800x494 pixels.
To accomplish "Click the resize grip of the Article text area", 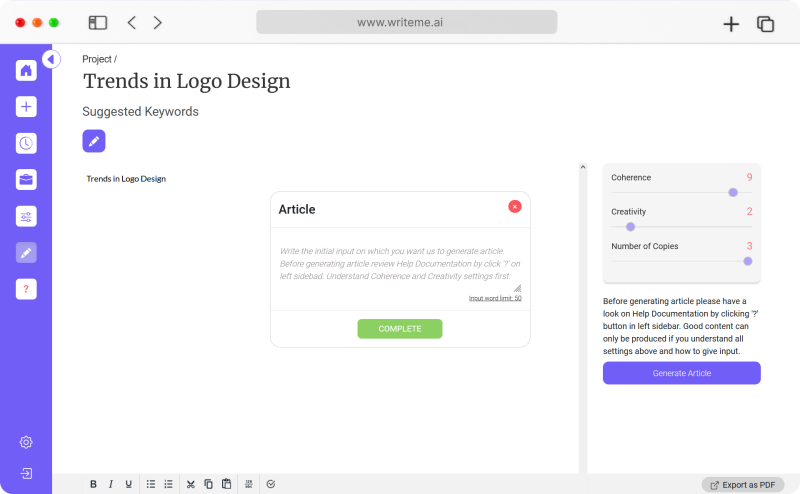I will pos(517,288).
